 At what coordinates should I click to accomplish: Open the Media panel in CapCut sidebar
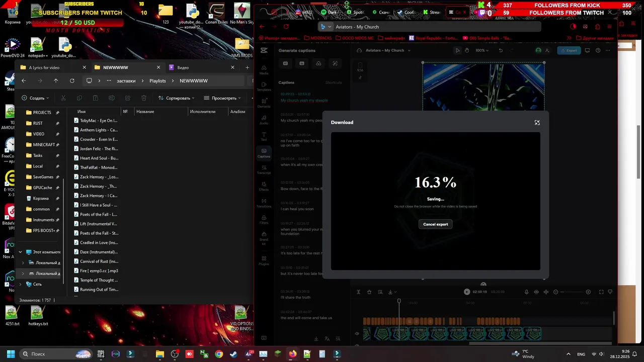point(264,69)
